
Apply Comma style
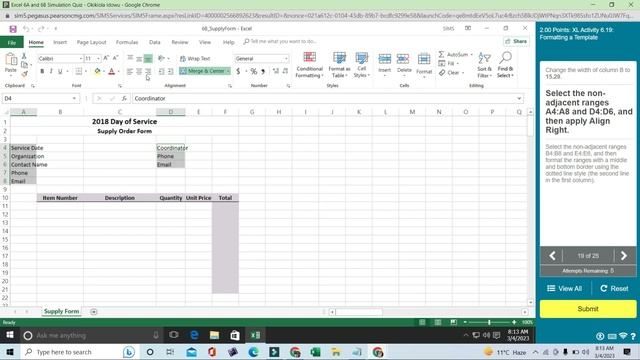[x=263, y=71]
